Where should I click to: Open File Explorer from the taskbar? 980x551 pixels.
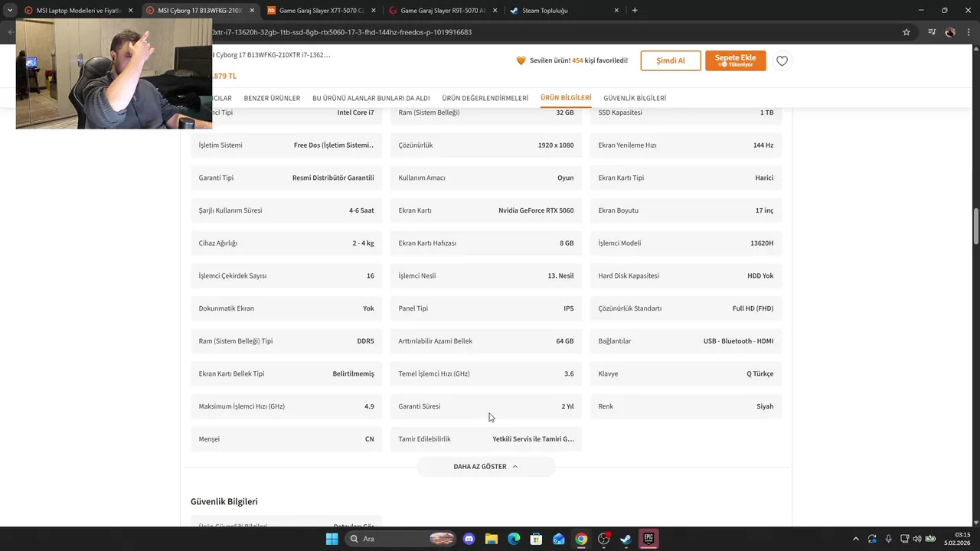pos(492,539)
